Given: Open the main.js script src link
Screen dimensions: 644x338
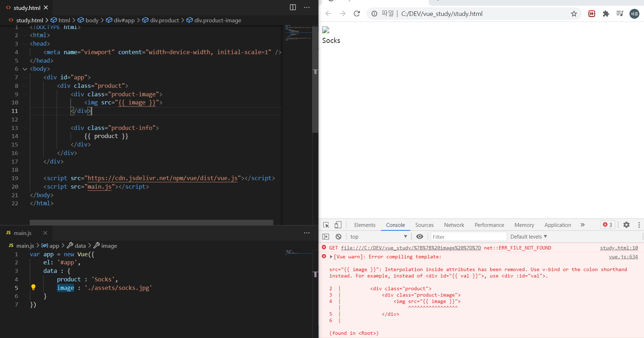Looking at the screenshot, I should (x=99, y=187).
